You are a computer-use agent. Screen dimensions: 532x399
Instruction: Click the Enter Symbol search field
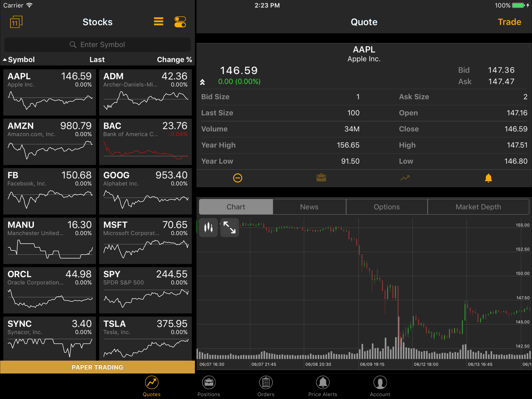[97, 45]
